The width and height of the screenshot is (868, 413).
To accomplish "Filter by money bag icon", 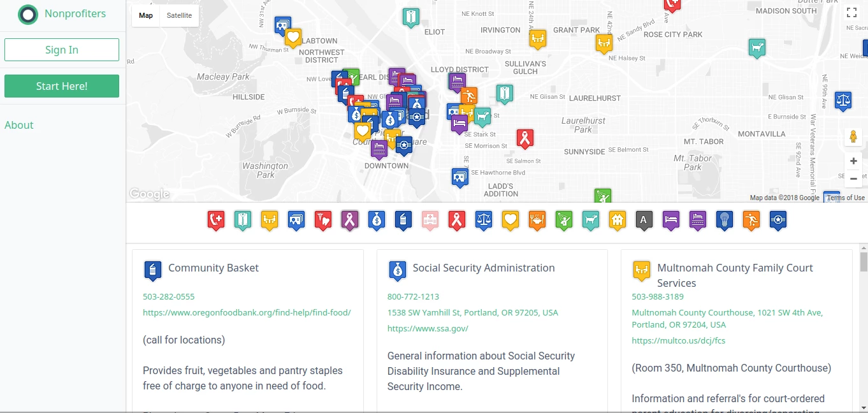I will point(377,221).
